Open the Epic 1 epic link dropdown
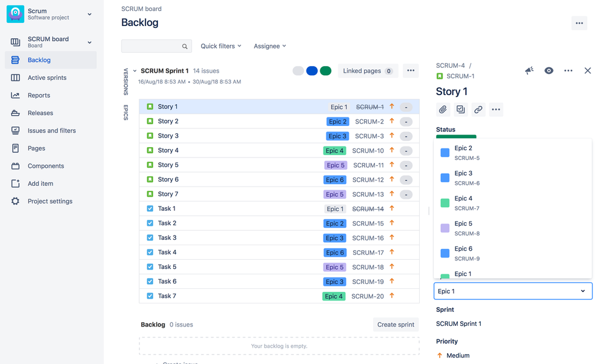 pos(513,291)
